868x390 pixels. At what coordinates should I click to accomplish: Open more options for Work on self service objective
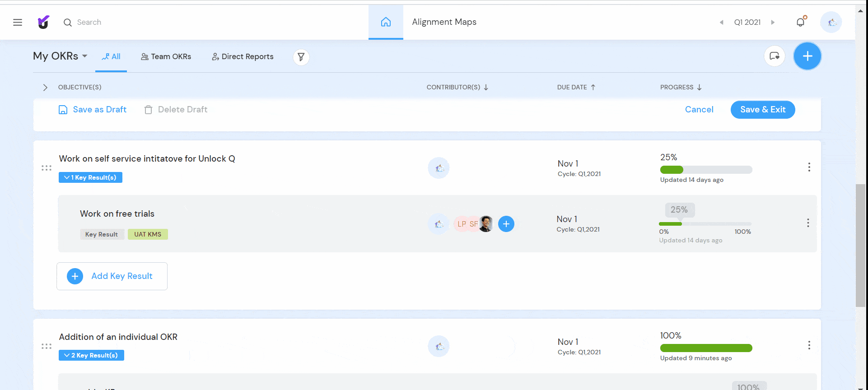point(809,167)
